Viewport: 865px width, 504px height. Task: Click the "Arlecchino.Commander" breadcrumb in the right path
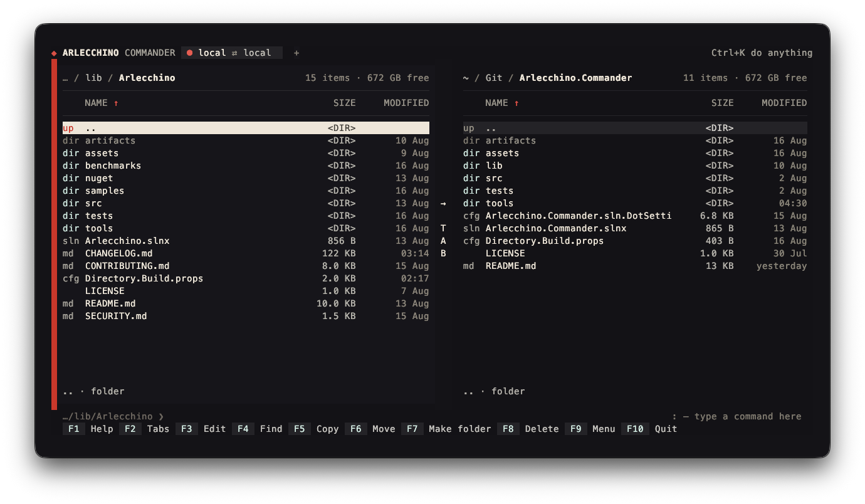click(576, 78)
